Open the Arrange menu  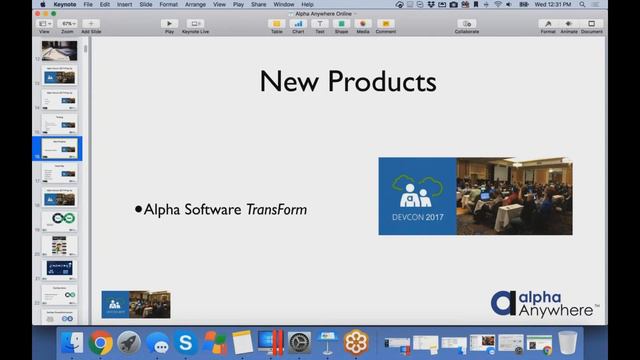(x=195, y=4)
